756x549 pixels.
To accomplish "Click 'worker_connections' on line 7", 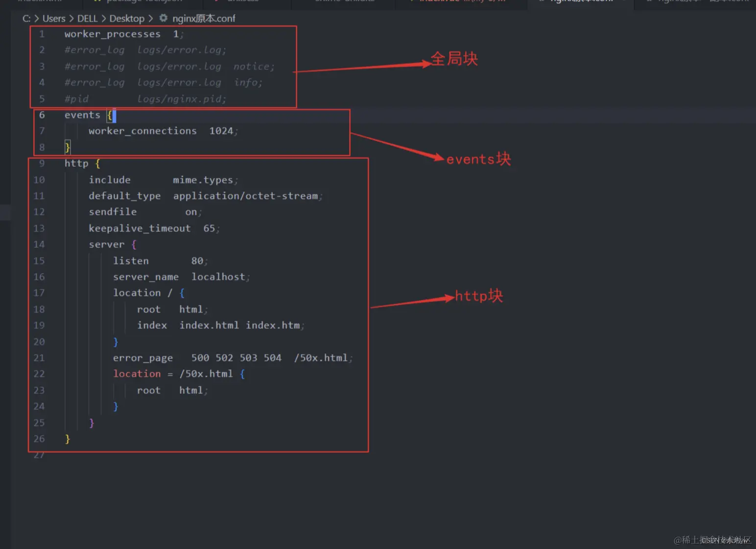I will click(142, 131).
